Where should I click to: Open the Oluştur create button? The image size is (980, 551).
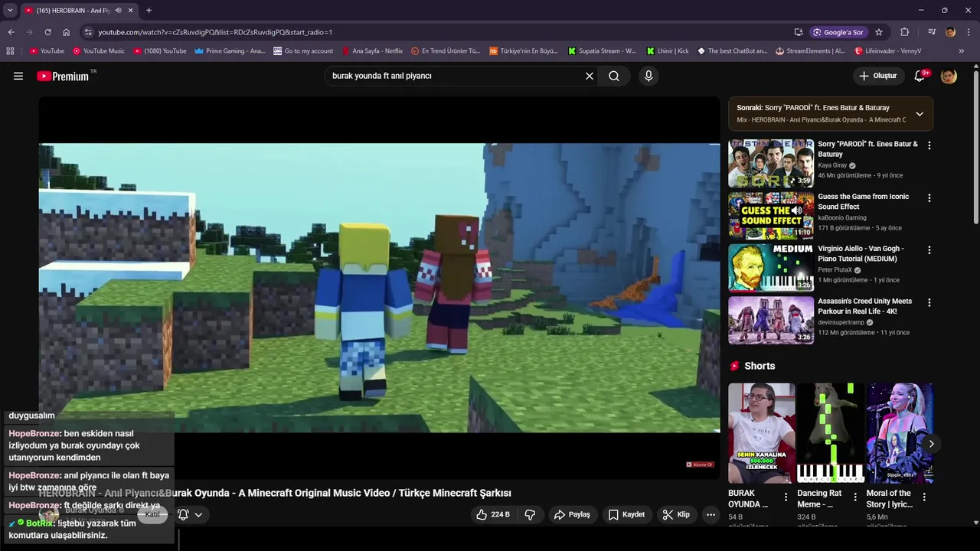pyautogui.click(x=878, y=76)
